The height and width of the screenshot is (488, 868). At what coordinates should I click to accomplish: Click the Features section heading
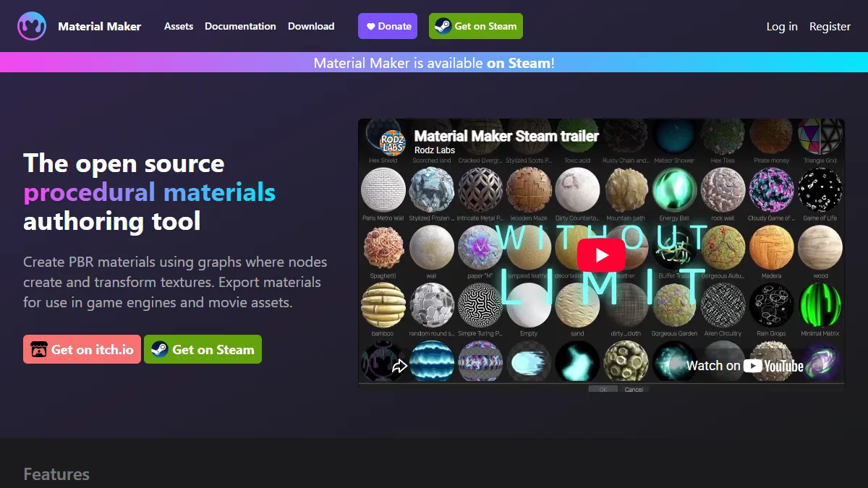tap(56, 474)
